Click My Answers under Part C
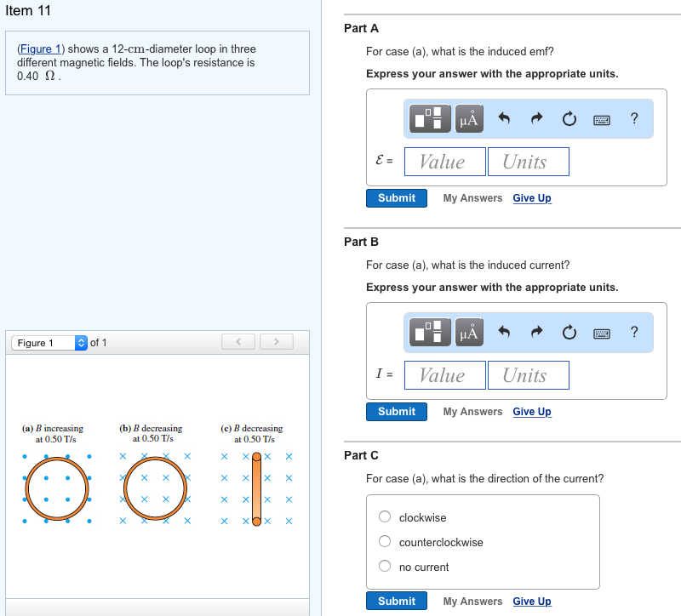The height and width of the screenshot is (616, 681). pyautogui.click(x=472, y=602)
